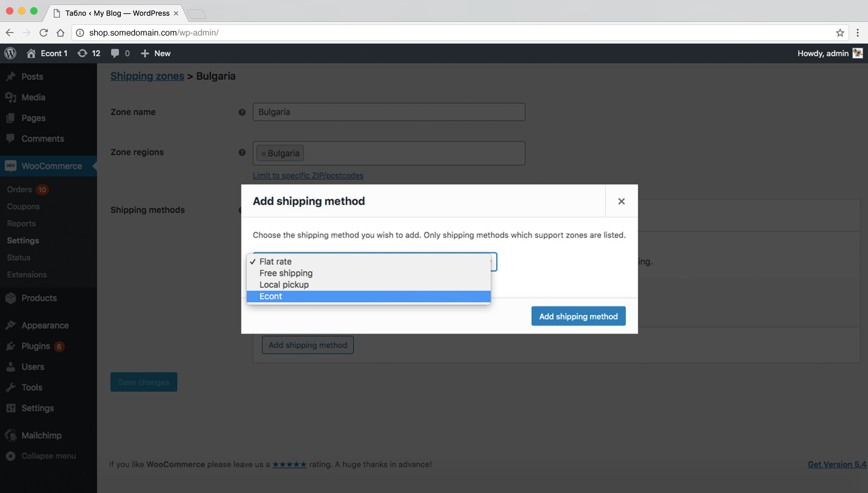868x493 pixels.
Task: Click the Zone name help icon
Action: coord(242,112)
